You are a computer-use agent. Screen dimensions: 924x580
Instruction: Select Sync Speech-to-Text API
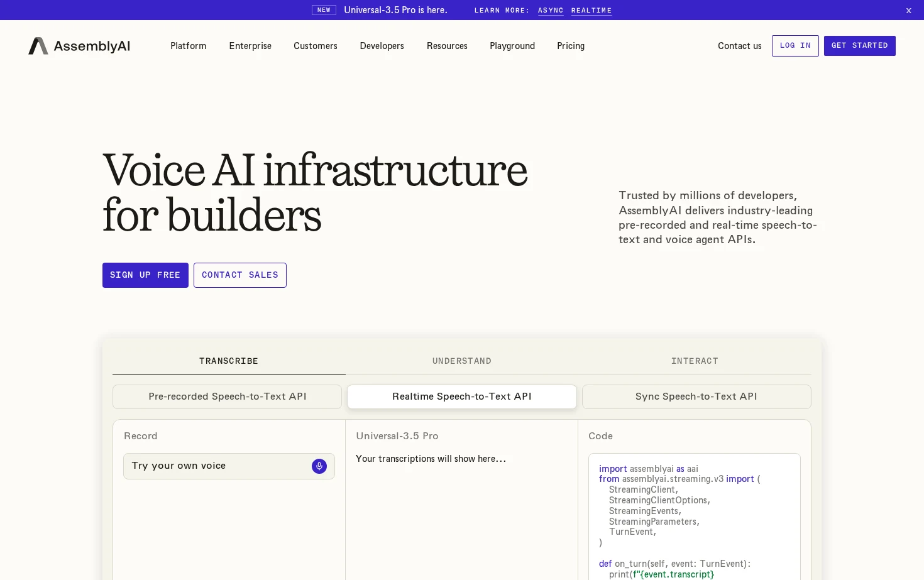coord(696,397)
